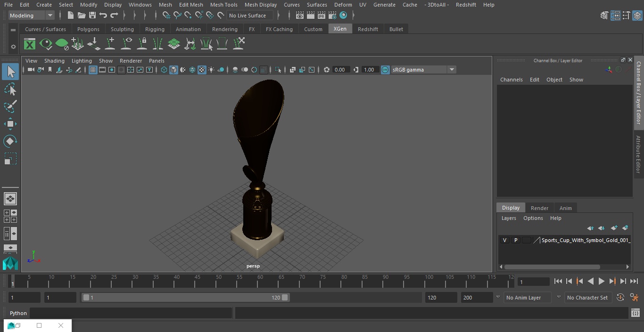Open Layers menu in layer editor
The height and width of the screenshot is (332, 644).
(x=509, y=218)
